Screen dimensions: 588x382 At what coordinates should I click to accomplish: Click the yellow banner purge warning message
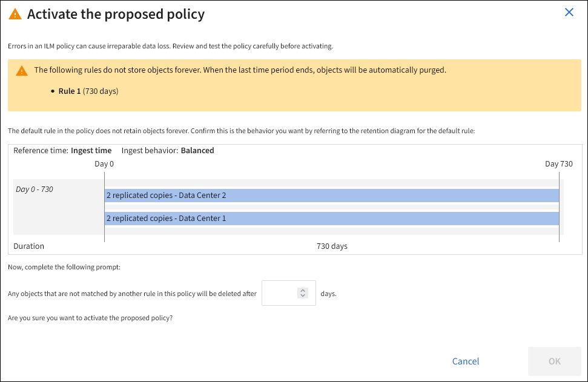pyautogui.click(x=240, y=70)
